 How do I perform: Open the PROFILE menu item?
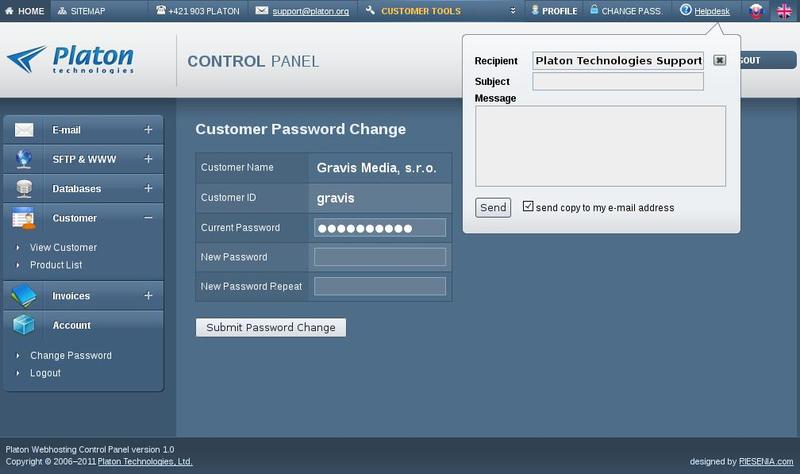[555, 11]
